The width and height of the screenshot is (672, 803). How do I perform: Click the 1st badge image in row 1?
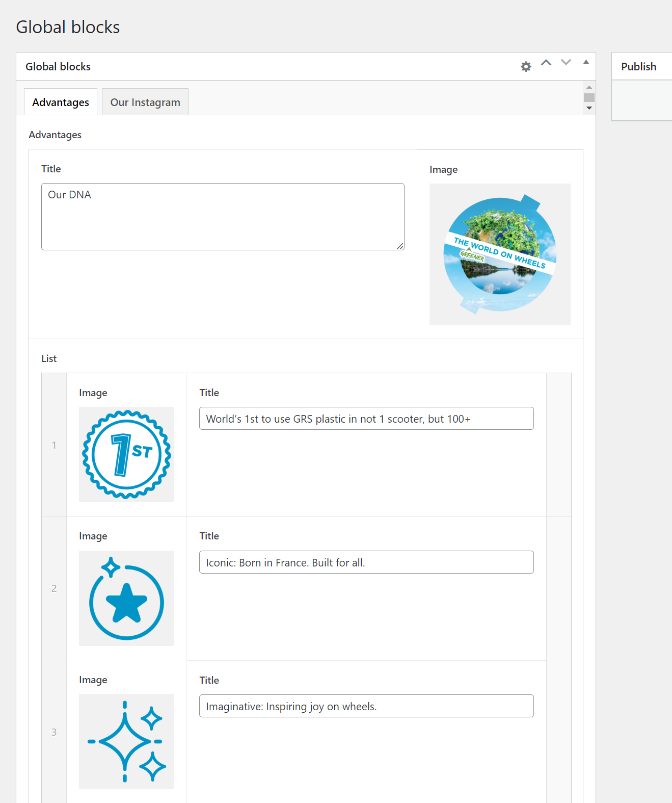(x=126, y=454)
